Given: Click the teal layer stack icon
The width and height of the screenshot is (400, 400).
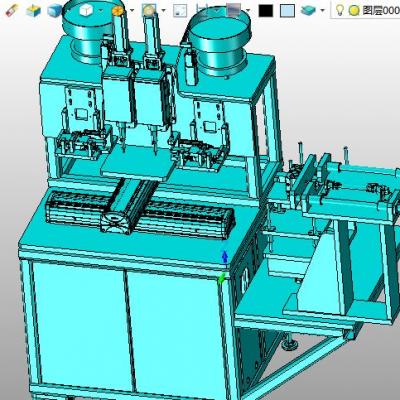Looking at the screenshot, I should click(308, 11).
